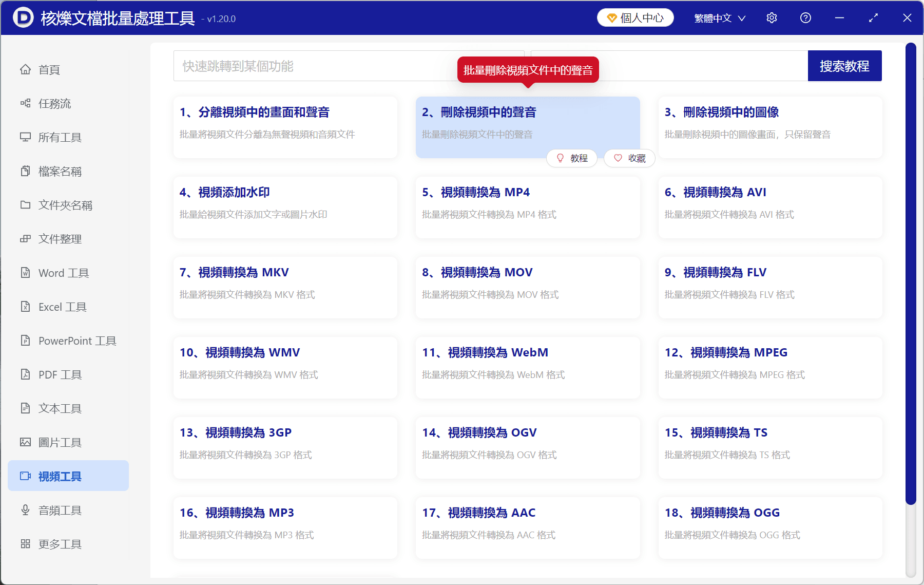The width and height of the screenshot is (924, 585).
Task: Click the 教程 tutorial button
Action: click(x=572, y=158)
